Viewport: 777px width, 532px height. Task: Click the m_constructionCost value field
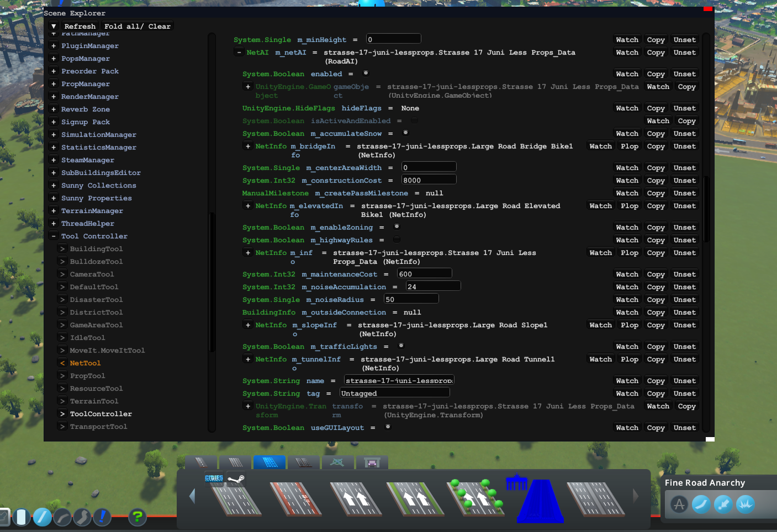coord(429,180)
